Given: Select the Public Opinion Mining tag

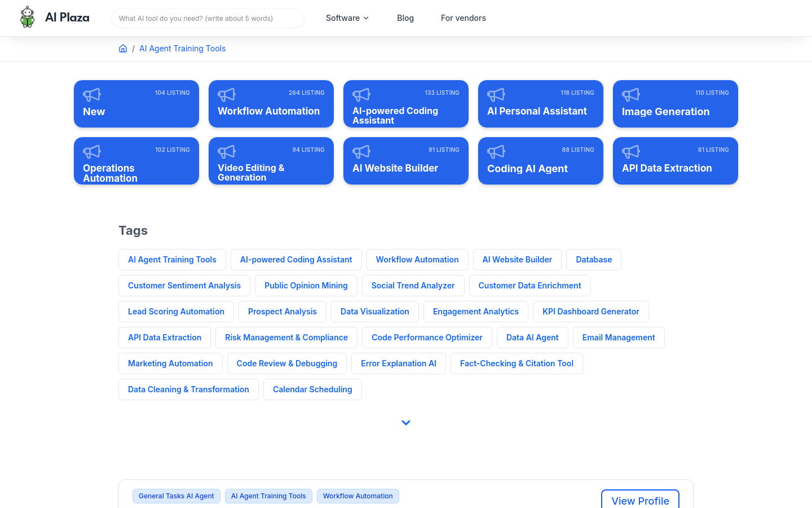Looking at the screenshot, I should (306, 286).
